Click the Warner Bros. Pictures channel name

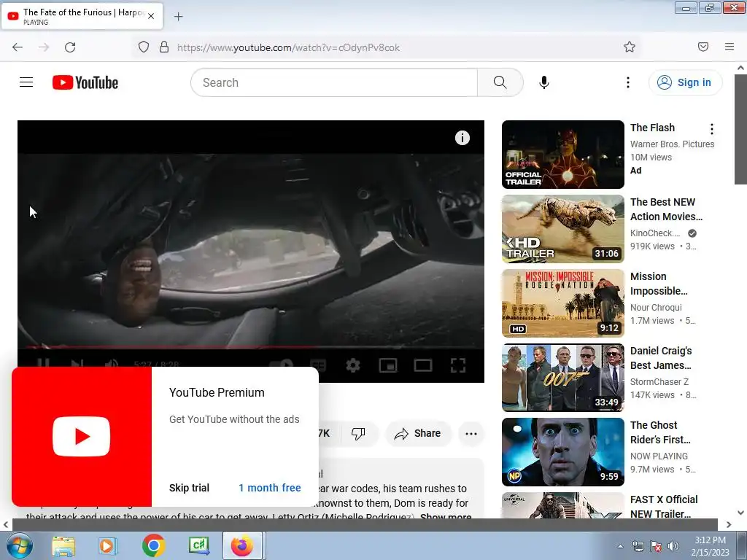672,144
